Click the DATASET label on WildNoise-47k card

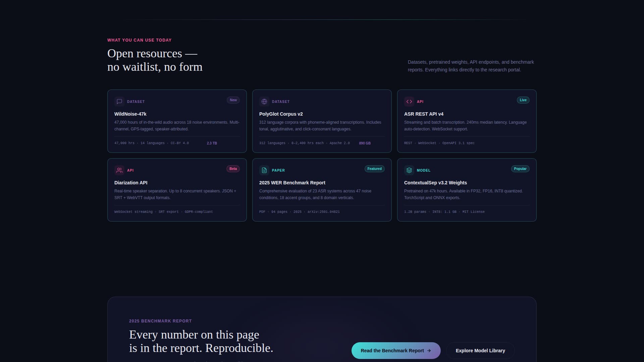tap(136, 102)
